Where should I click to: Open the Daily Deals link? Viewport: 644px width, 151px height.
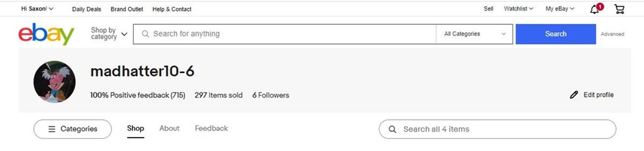click(x=87, y=9)
